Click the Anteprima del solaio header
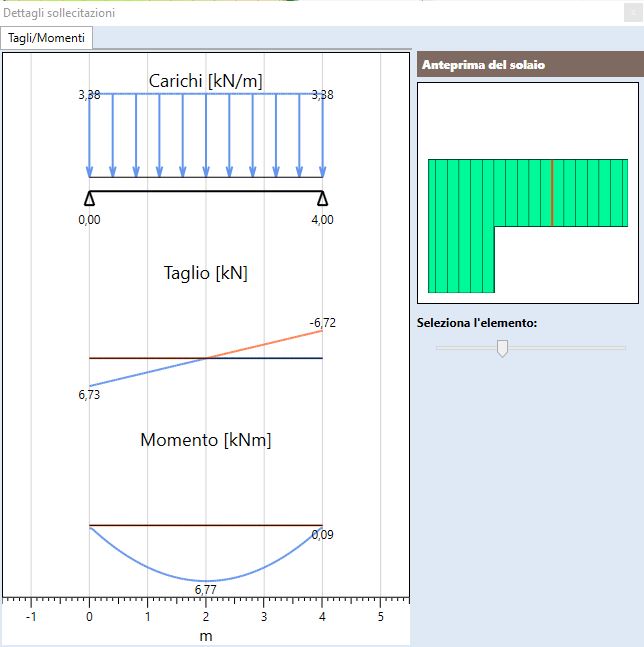644x647 pixels. point(530,64)
